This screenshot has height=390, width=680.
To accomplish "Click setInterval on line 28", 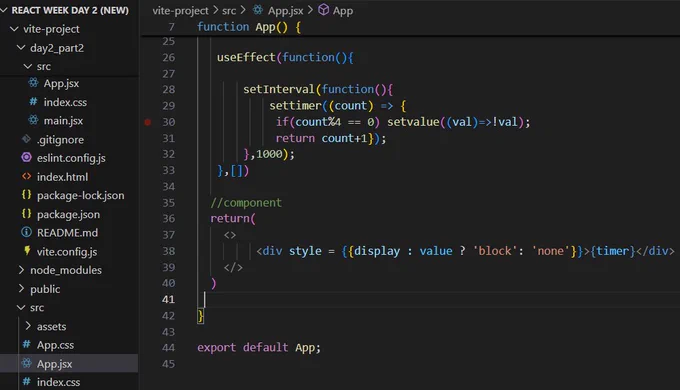I will pos(278,89).
